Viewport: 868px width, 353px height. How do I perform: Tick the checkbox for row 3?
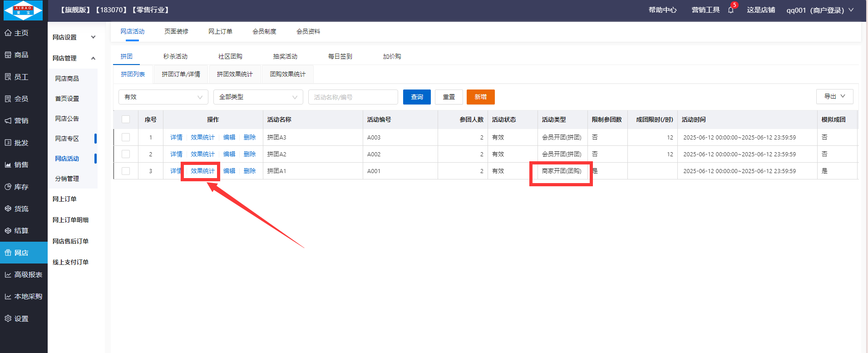[x=126, y=171]
